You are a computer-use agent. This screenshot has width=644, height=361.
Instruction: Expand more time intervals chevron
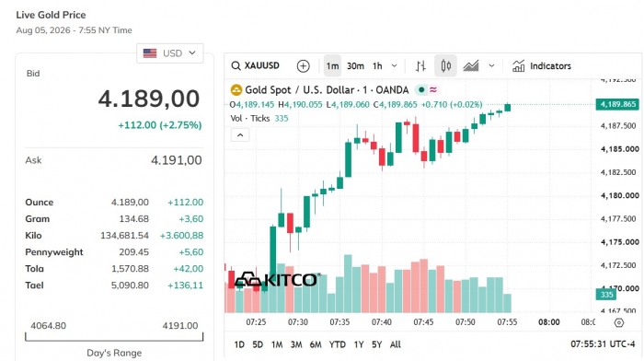395,65
